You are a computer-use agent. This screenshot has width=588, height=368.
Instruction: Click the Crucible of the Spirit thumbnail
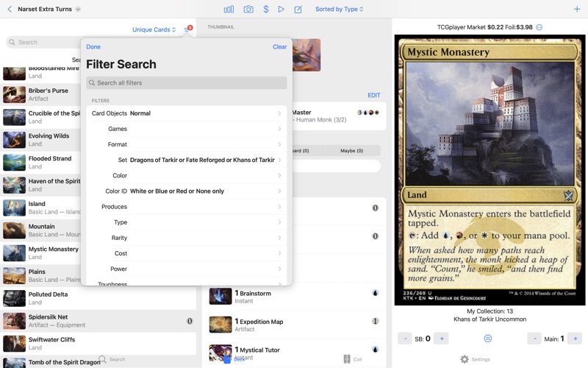pos(14,117)
